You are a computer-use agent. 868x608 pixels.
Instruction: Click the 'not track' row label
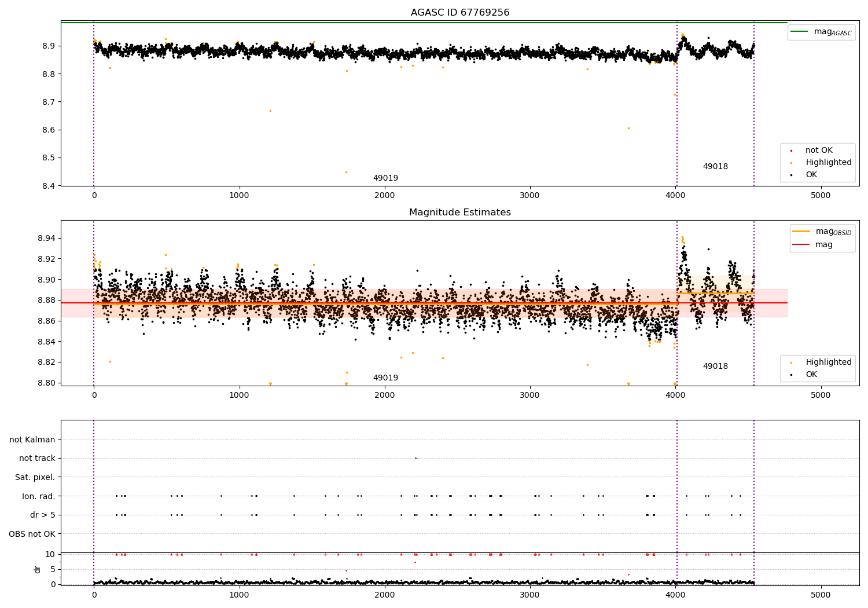tap(37, 459)
